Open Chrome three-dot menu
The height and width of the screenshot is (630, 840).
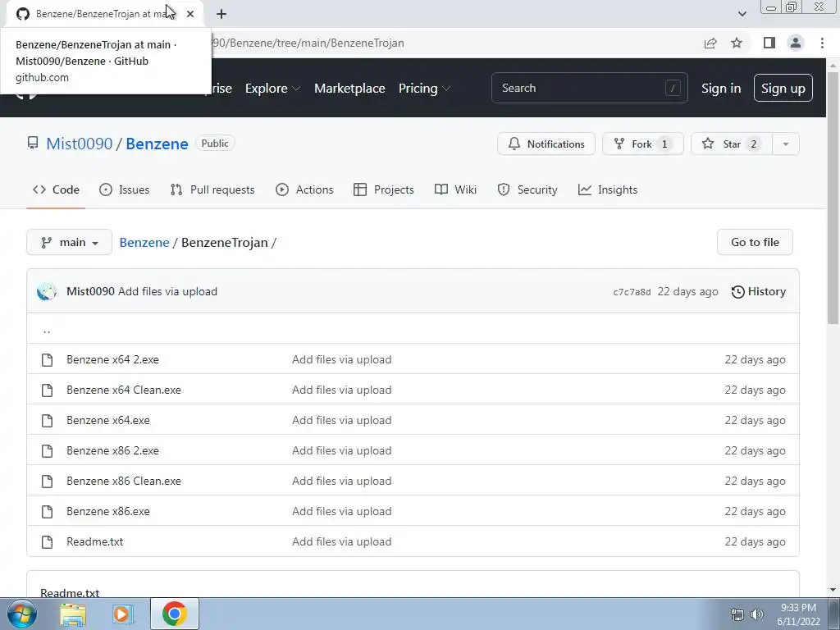click(x=822, y=43)
